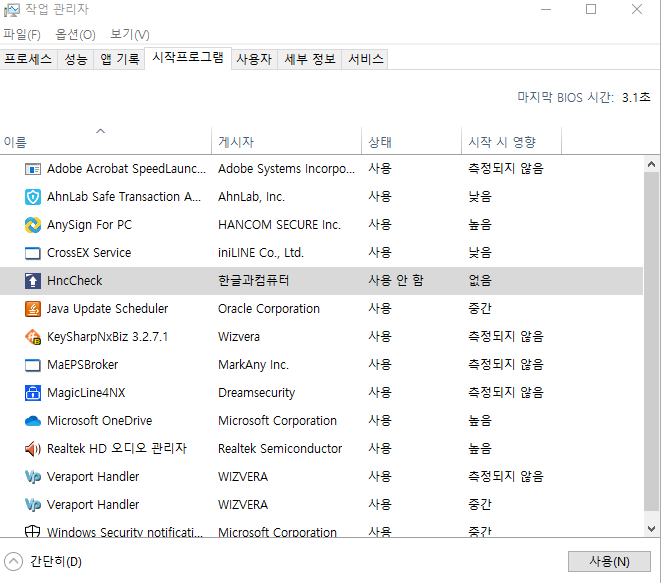Click the Oracle Corporation publisher cell
Screen dimensions: 661x583
pos(269,309)
